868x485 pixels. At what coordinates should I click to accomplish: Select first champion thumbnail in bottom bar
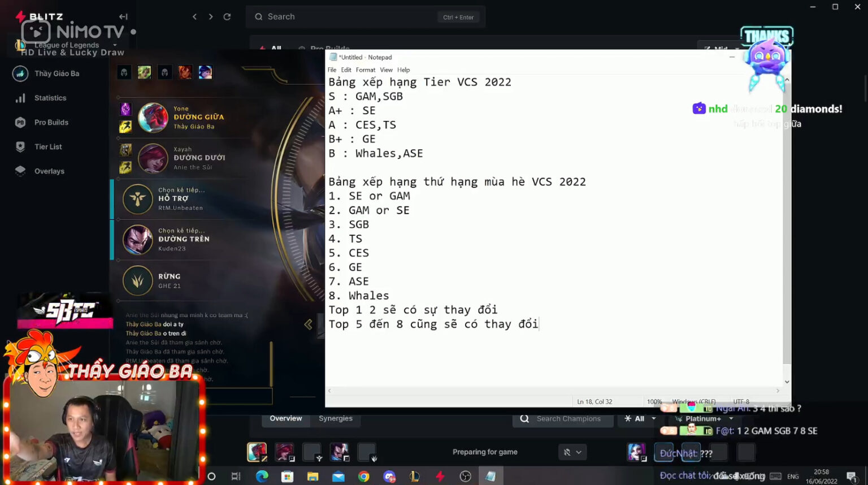pyautogui.click(x=257, y=452)
